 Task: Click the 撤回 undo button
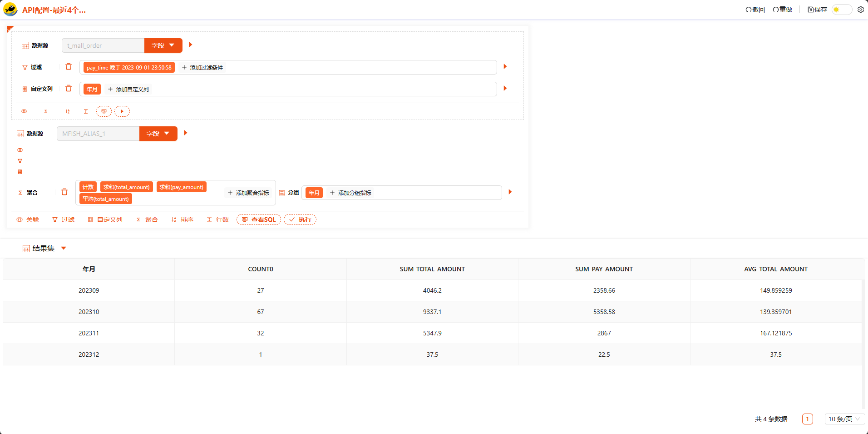pos(755,10)
